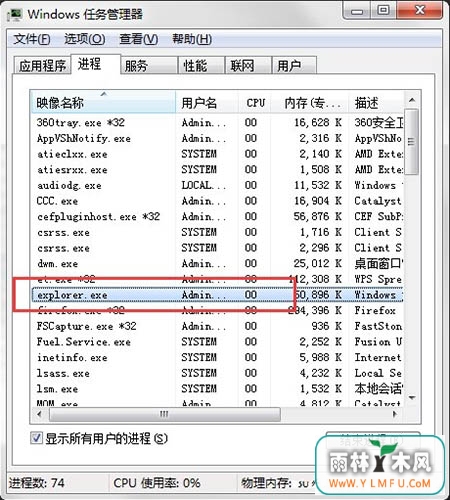Go to the 联网 tab
450x500 pixels.
coord(248,65)
